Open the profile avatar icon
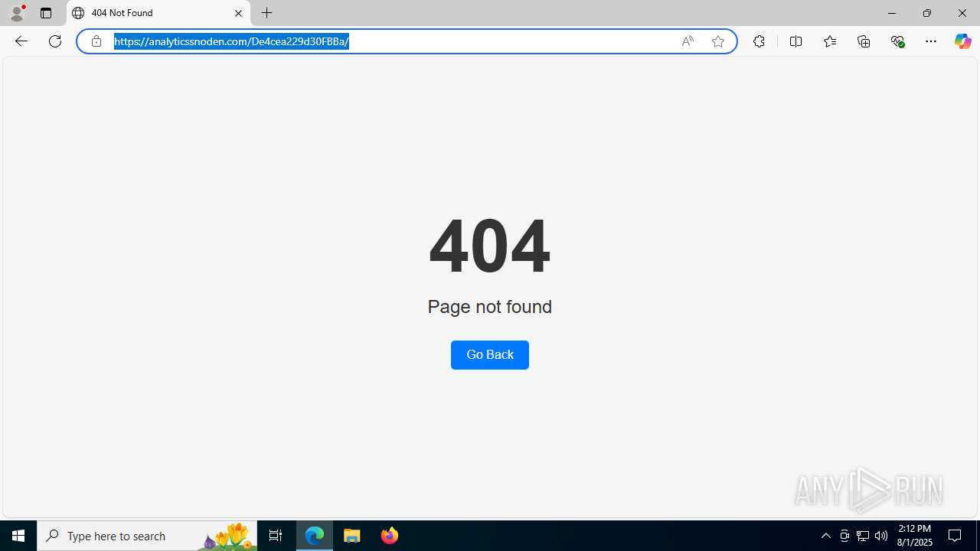The image size is (980, 551). tap(17, 13)
